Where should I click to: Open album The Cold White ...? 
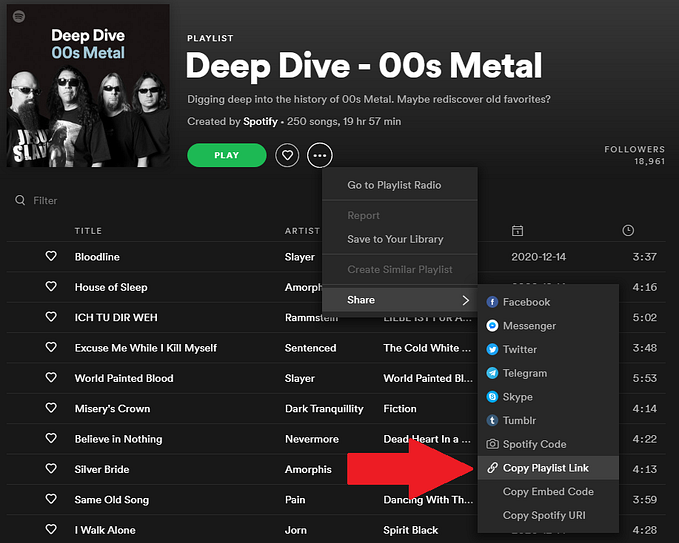pyautogui.click(x=427, y=348)
